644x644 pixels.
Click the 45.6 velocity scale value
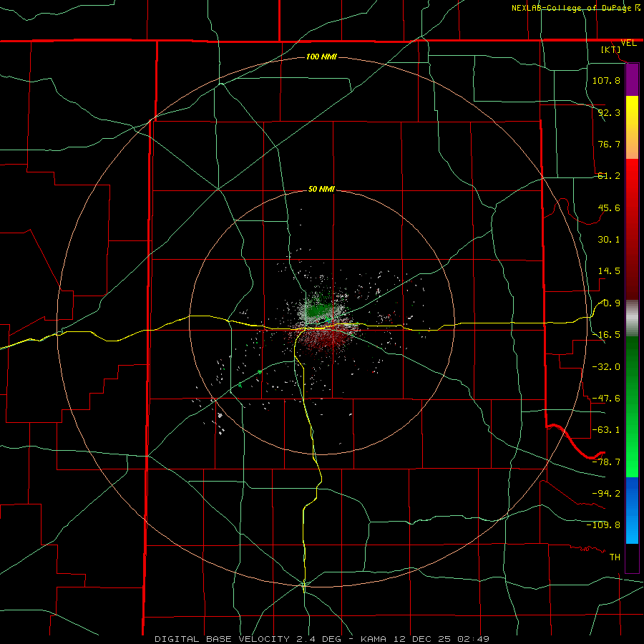tap(609, 208)
